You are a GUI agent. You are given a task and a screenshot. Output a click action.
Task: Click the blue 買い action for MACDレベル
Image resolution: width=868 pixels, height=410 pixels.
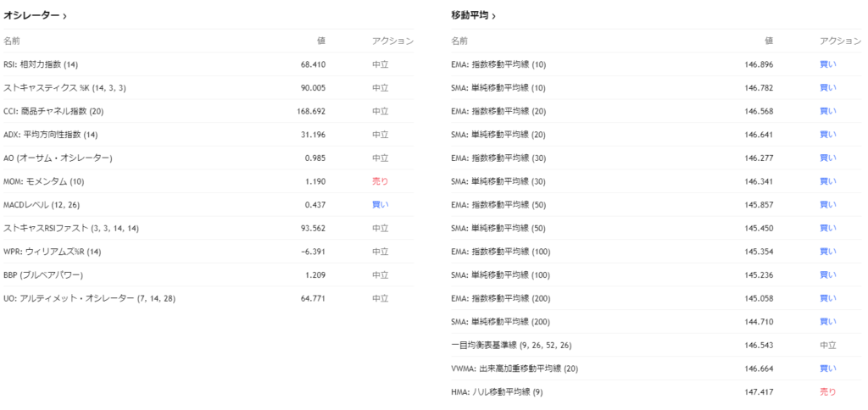(x=380, y=205)
